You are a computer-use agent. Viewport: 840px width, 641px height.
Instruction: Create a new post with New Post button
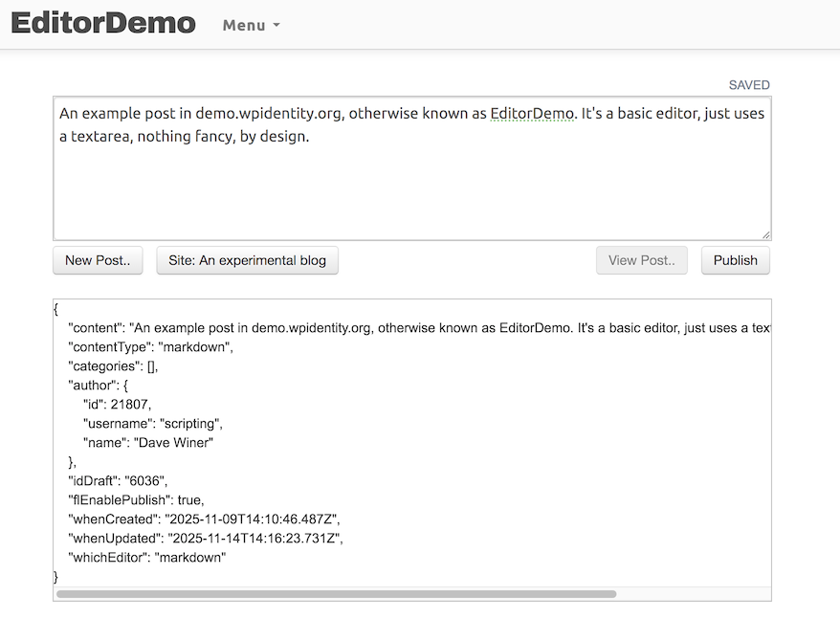tap(98, 260)
